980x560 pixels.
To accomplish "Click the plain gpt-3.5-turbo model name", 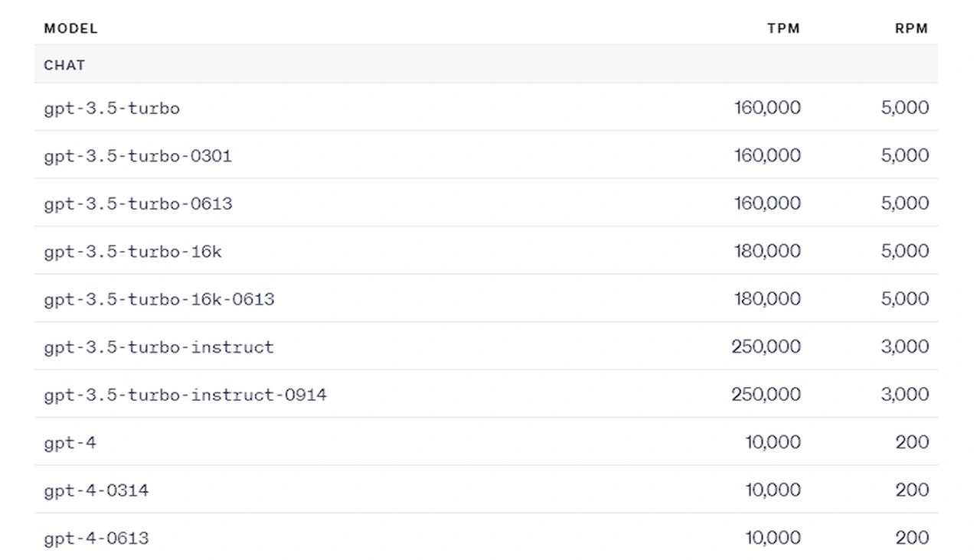I will [x=112, y=108].
